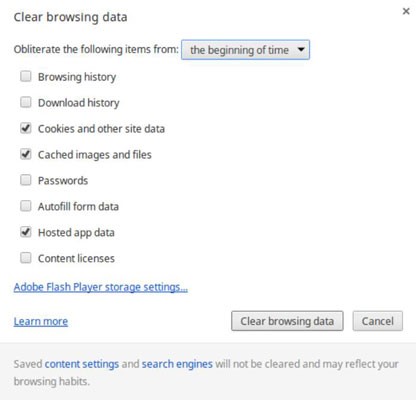Screen dimensions: 416x400
Task: Open the time range dropdown
Action: pos(245,50)
